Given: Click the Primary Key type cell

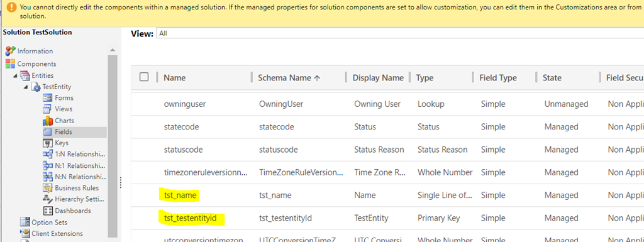Looking at the screenshot, I should [438, 218].
